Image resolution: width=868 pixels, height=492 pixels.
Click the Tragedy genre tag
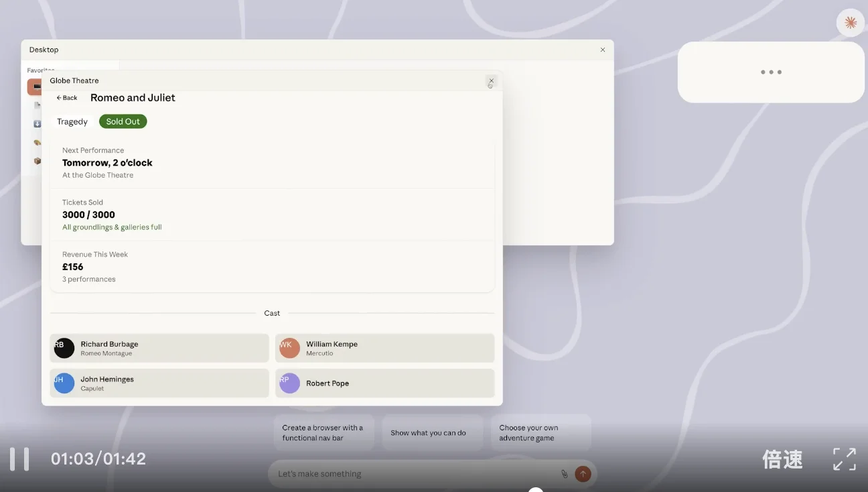(72, 121)
